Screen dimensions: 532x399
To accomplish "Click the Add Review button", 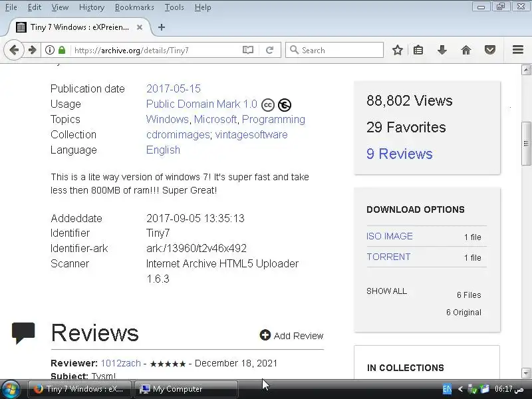I will click(291, 336).
